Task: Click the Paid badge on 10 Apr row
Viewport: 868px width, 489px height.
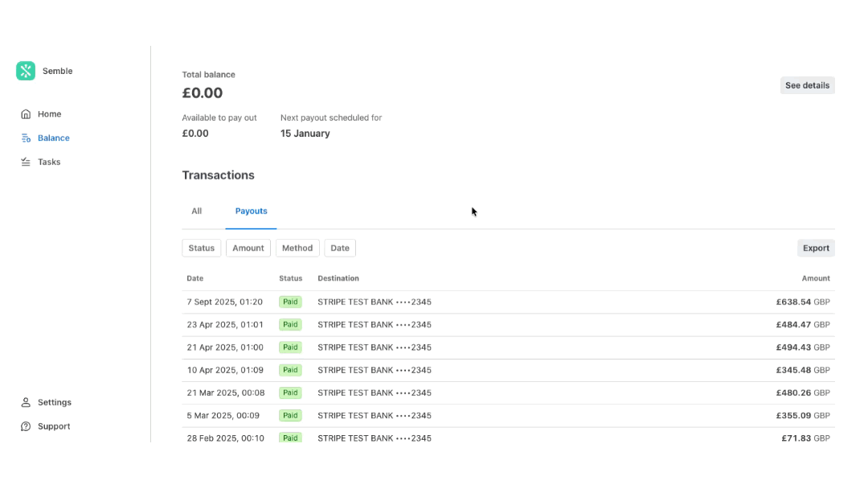Action: (290, 371)
